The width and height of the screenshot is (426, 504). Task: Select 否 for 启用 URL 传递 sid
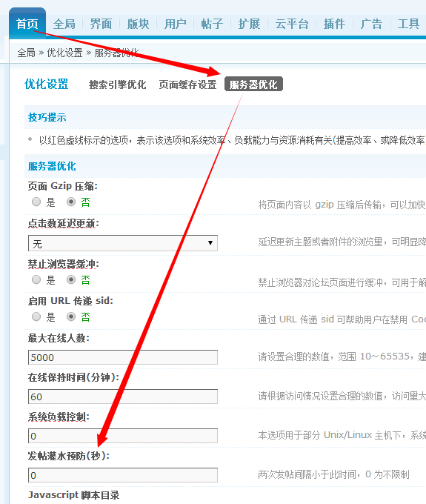point(71,317)
